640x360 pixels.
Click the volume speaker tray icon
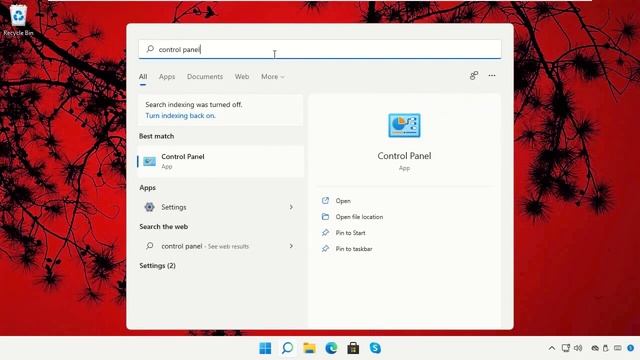pos(578,348)
